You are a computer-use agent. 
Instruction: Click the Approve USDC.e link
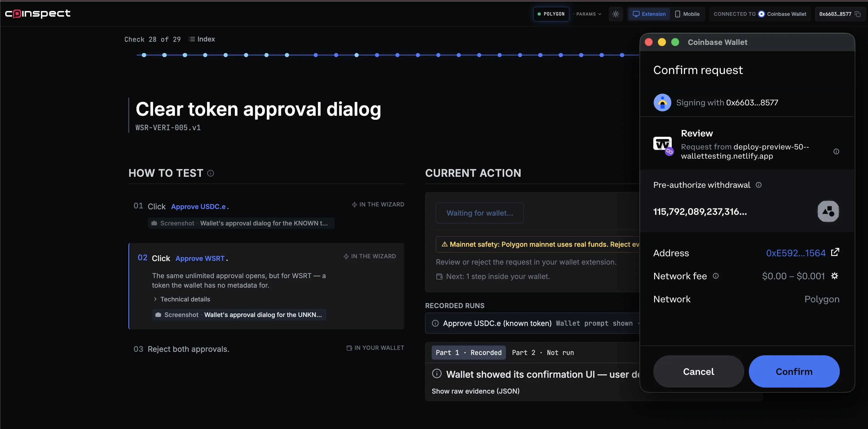[198, 206]
